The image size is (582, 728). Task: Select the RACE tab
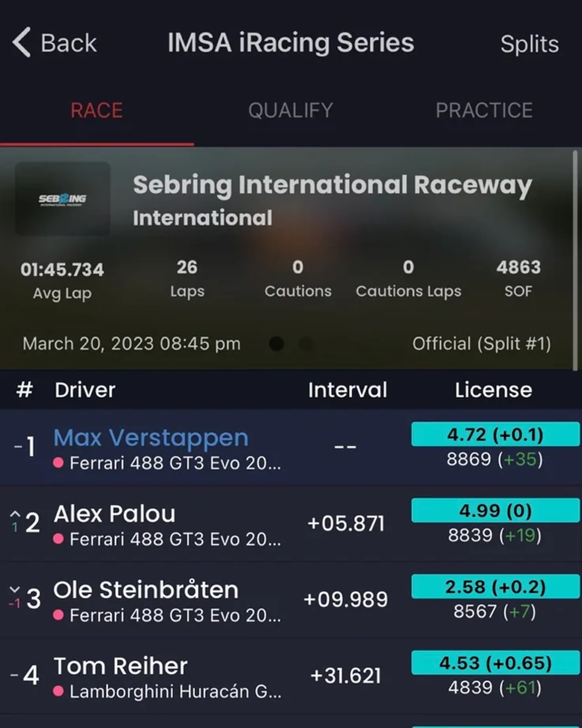click(x=97, y=110)
